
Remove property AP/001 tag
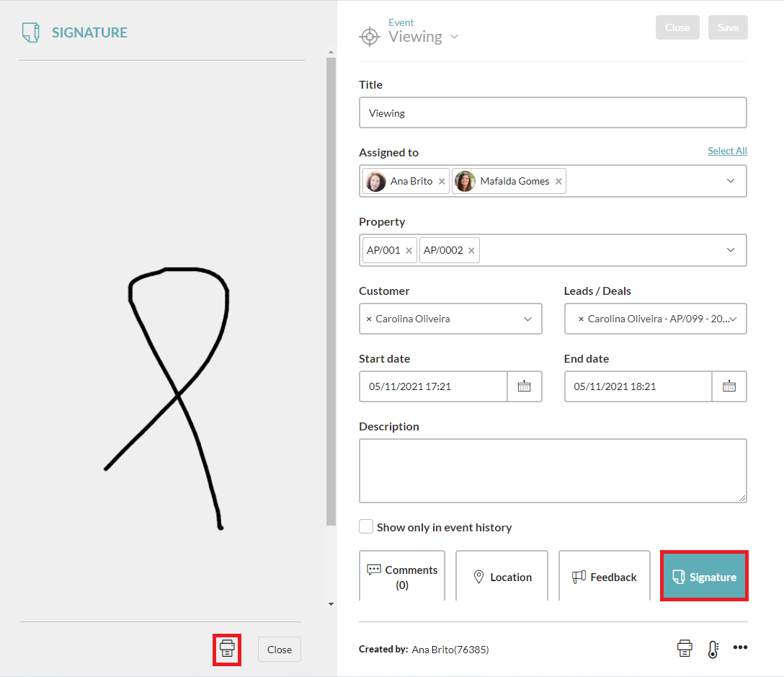[x=409, y=250]
